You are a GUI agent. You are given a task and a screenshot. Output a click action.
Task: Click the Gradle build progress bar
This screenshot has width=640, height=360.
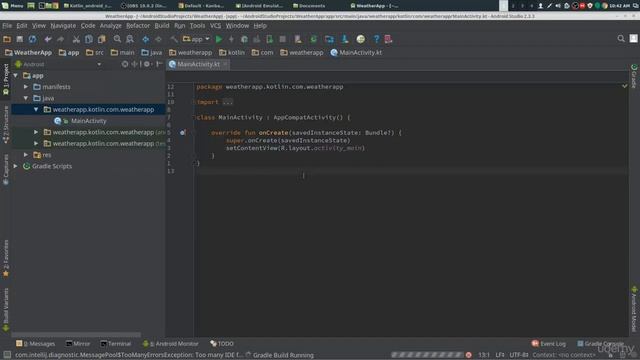427,355
